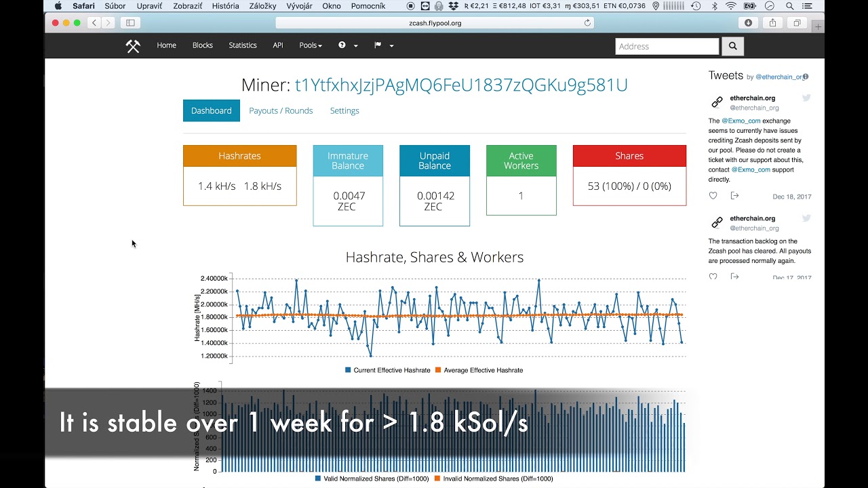
Task: Open the Statistics page in the navbar
Action: [x=243, y=45]
